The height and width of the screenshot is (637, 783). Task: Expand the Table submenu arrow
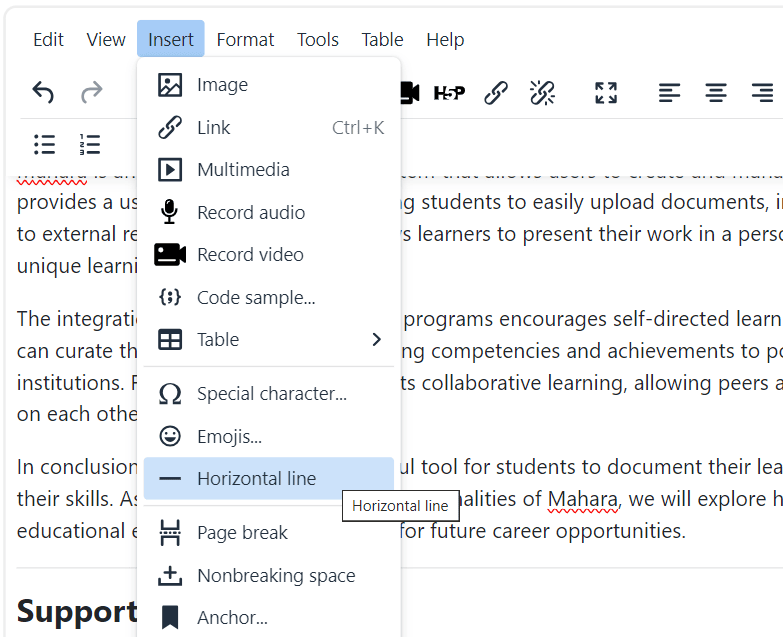pos(376,340)
